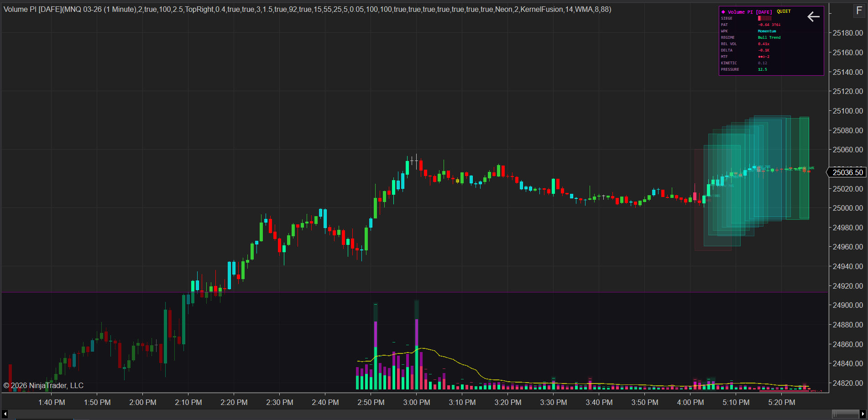Click the magenta diamond icon in info panel
Viewport: 868px width, 420px height.
click(x=723, y=12)
